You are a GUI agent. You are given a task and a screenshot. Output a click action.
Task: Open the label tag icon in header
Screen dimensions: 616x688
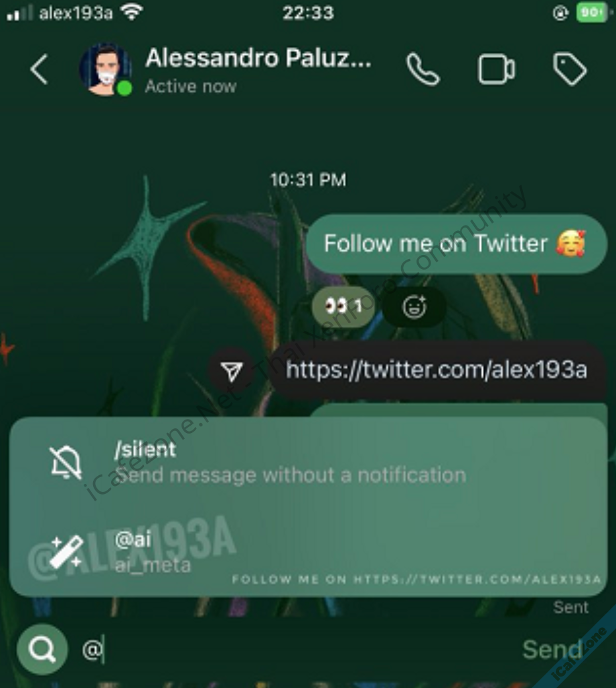click(x=569, y=69)
